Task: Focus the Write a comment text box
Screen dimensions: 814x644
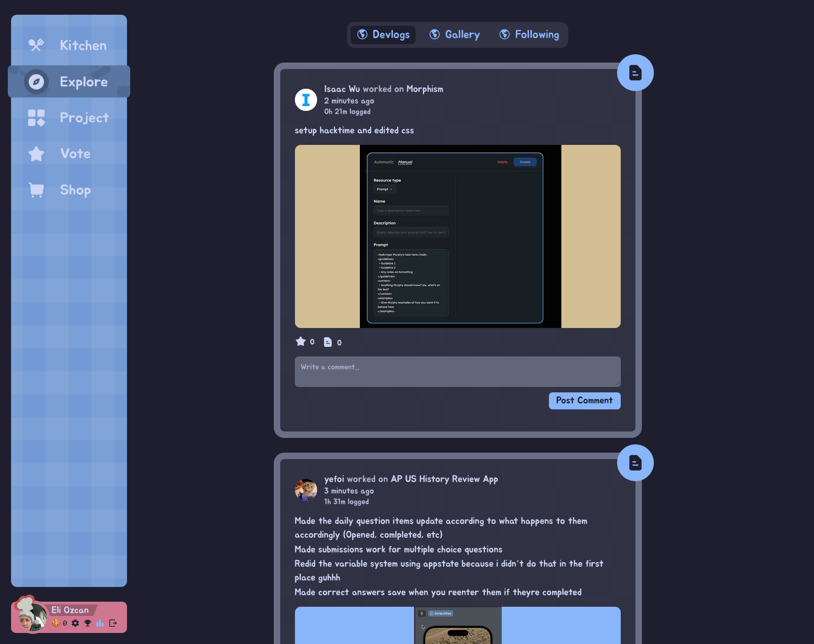Action: click(457, 372)
